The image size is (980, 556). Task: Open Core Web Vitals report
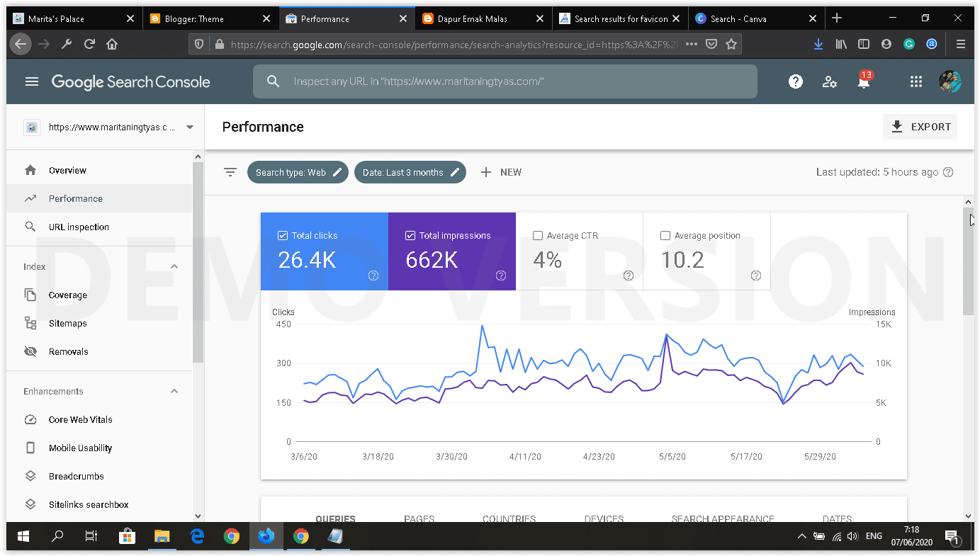pos(99,419)
